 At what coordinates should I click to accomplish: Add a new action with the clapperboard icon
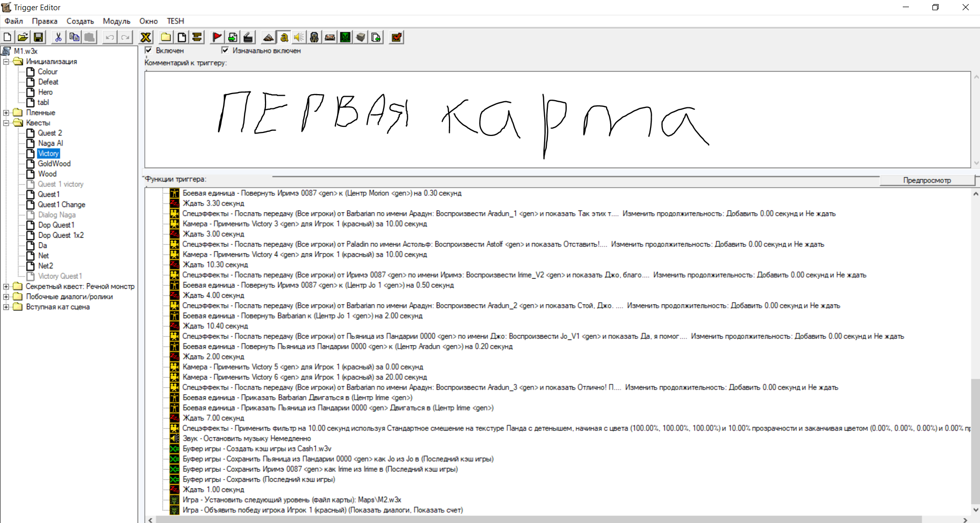[248, 37]
